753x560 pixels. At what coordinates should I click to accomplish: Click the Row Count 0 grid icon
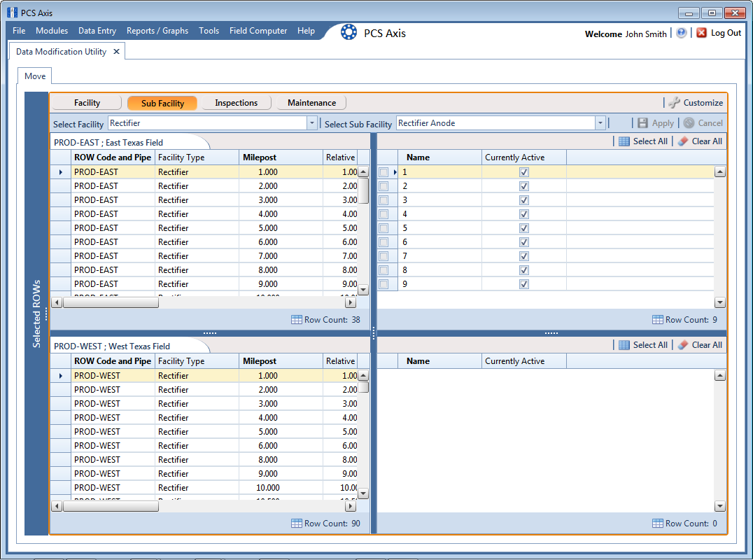point(657,523)
